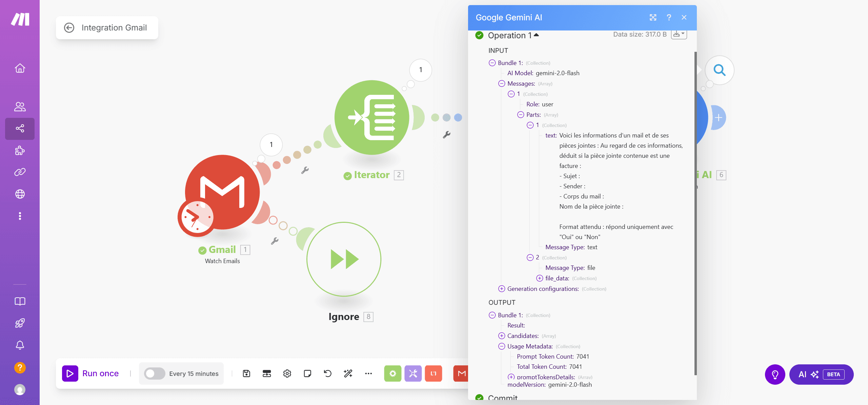Image resolution: width=868 pixels, height=405 pixels.
Task: Collapse Parts item 2 collection
Action: 530,258
